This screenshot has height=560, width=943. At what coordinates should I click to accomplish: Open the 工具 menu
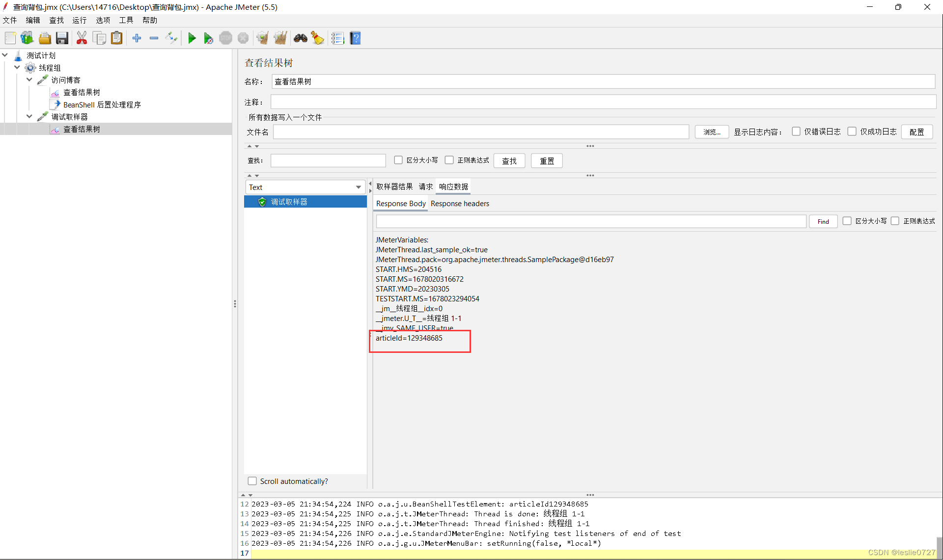coord(126,20)
